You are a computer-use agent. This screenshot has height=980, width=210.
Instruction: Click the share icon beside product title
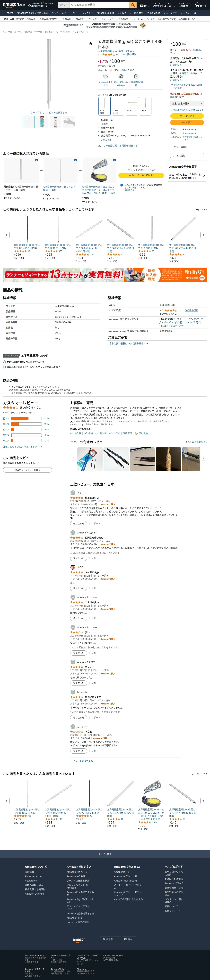coord(90,43)
